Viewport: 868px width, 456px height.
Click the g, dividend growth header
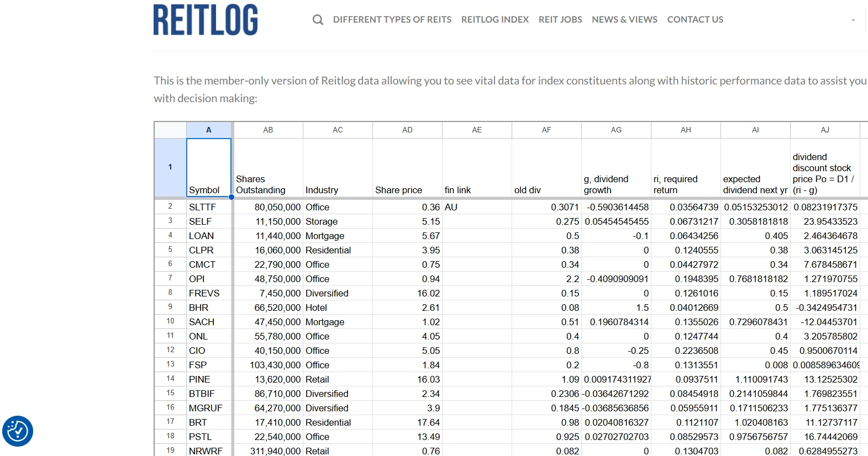pyautogui.click(x=616, y=167)
